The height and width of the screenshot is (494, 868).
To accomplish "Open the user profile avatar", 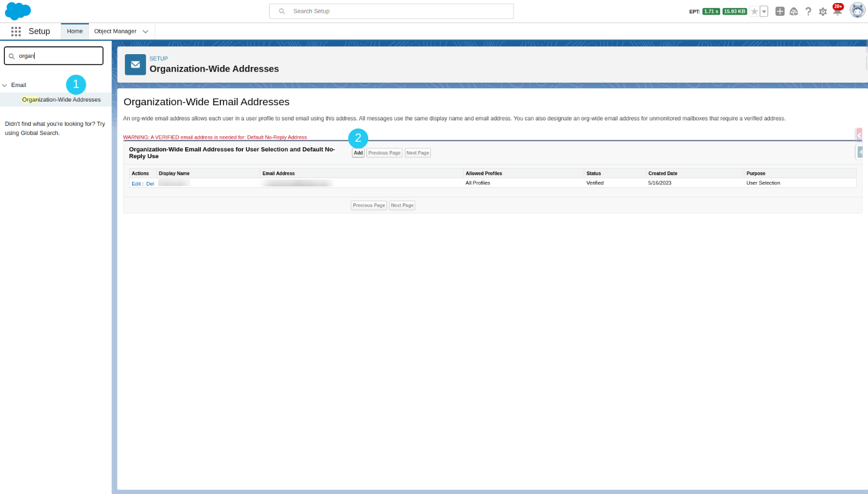I will 858,10.
